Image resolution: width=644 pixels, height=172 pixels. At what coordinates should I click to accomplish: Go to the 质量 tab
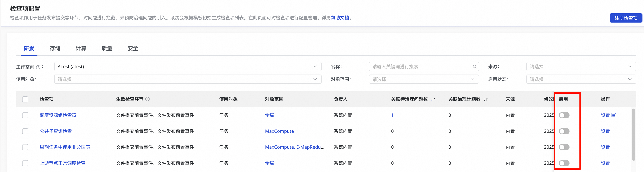tap(107, 49)
